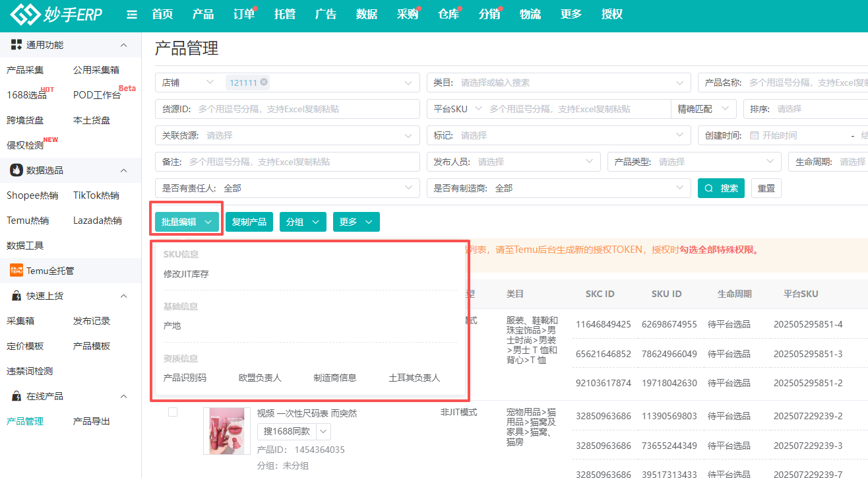Screen dimensions: 868x478
Task: Select 修改JIT库存 from batch edit menu
Action: coord(186,274)
